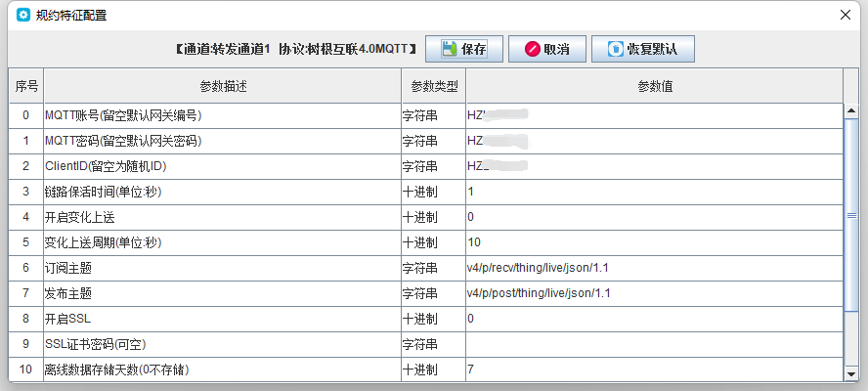Close the 规约特征配置 window
Viewport: 868px width, 391px height.
tap(846, 15)
